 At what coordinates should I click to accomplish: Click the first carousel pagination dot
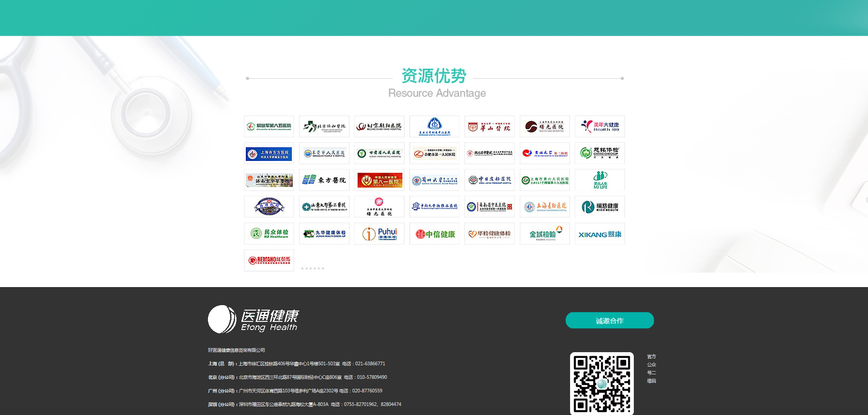point(302,269)
